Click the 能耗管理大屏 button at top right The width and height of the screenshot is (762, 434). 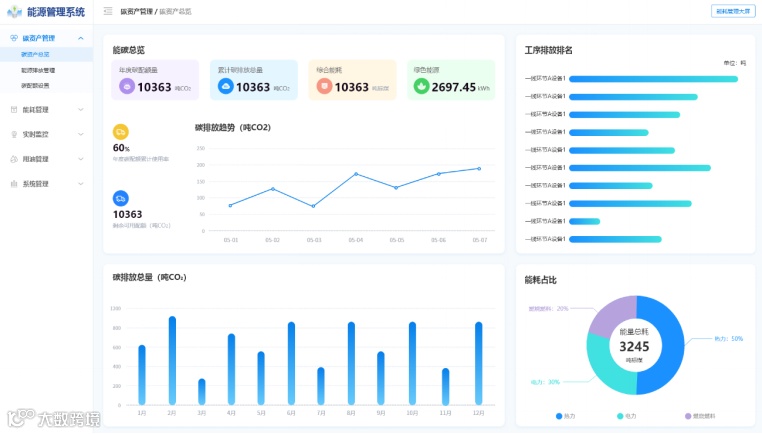[x=733, y=11]
